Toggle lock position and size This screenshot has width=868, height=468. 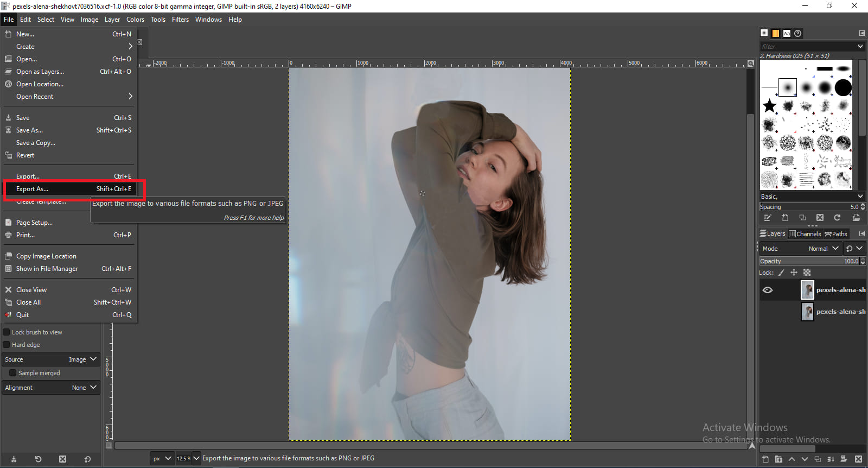click(794, 273)
